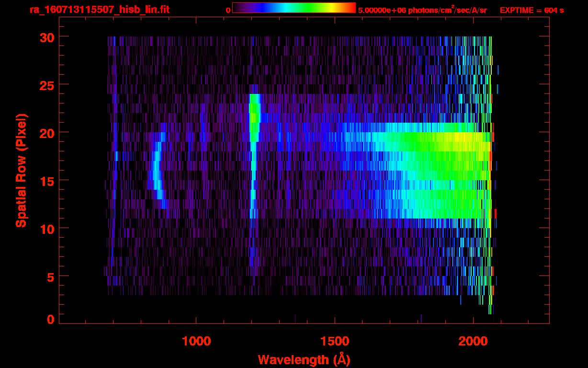
Task: Click the color bar minimum label 0
Action: [x=228, y=10]
